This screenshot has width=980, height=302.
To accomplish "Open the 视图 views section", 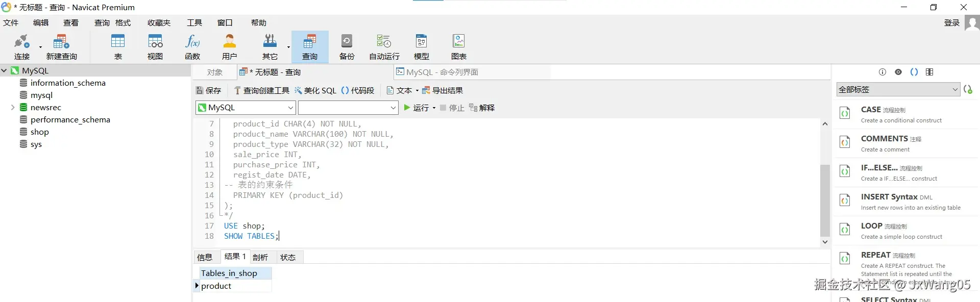I will click(x=155, y=47).
